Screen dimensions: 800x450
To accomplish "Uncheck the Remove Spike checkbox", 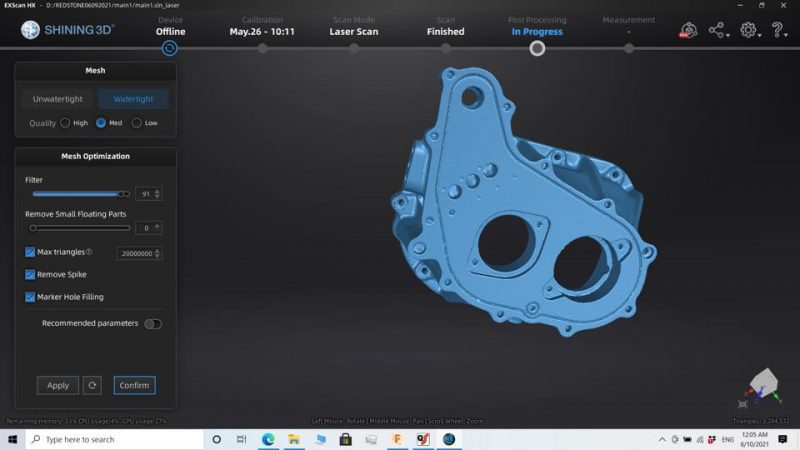I will 30,274.
